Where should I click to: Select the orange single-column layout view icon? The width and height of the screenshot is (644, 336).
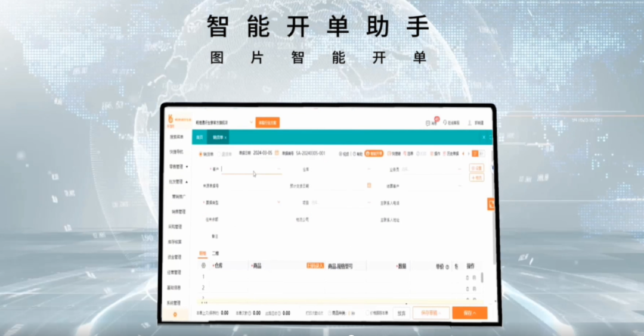pos(475,154)
